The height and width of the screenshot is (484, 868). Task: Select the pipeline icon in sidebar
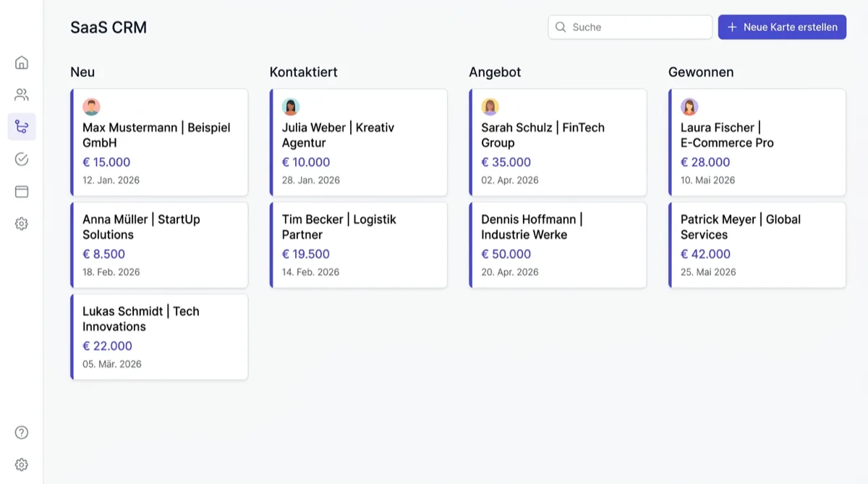[22, 127]
